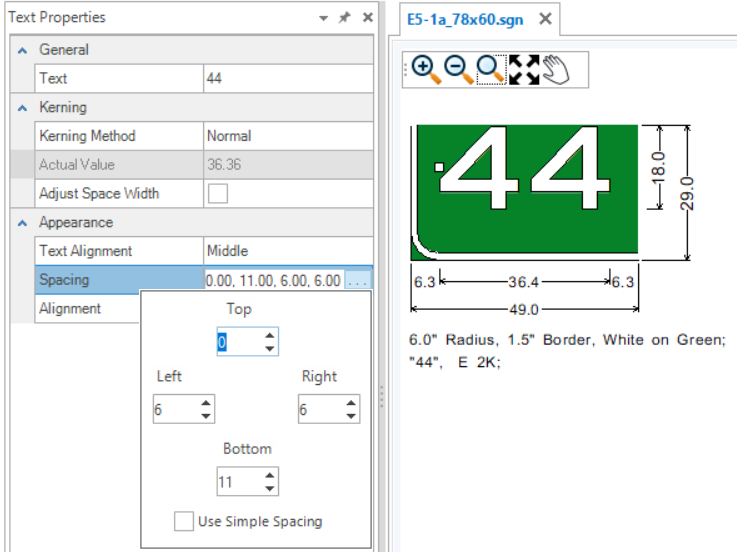Toggle the Adjust Space Width checkbox
Viewport: 737px width, 552px height.
point(218,193)
